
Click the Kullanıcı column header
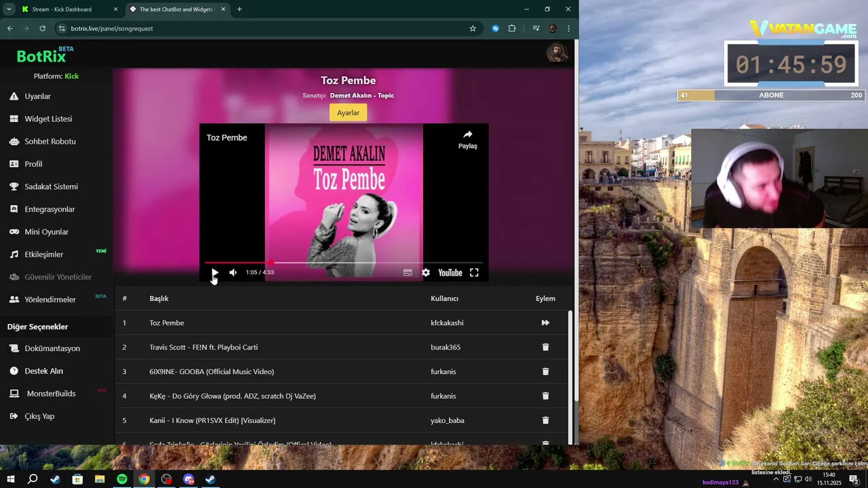444,298
